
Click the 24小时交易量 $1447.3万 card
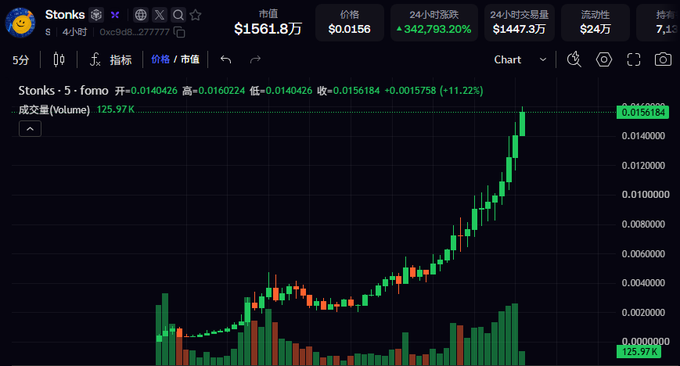point(520,23)
